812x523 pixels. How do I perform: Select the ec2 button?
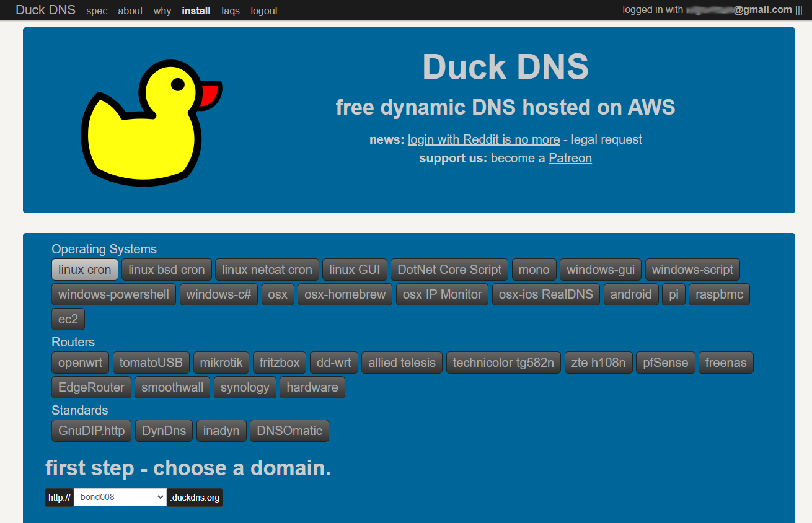(x=68, y=319)
